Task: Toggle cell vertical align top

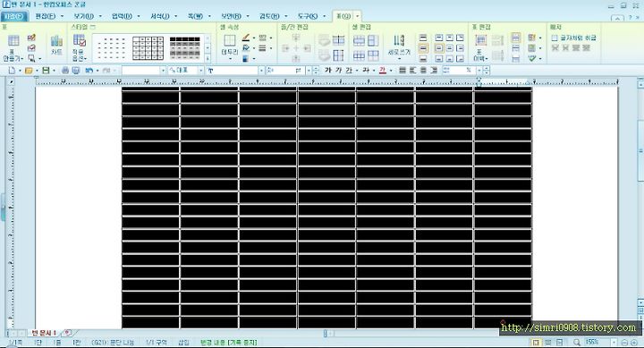Action: click(423, 38)
